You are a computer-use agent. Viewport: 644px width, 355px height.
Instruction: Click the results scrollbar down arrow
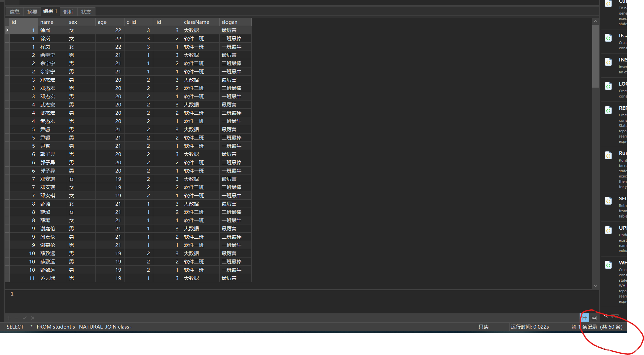click(x=595, y=286)
